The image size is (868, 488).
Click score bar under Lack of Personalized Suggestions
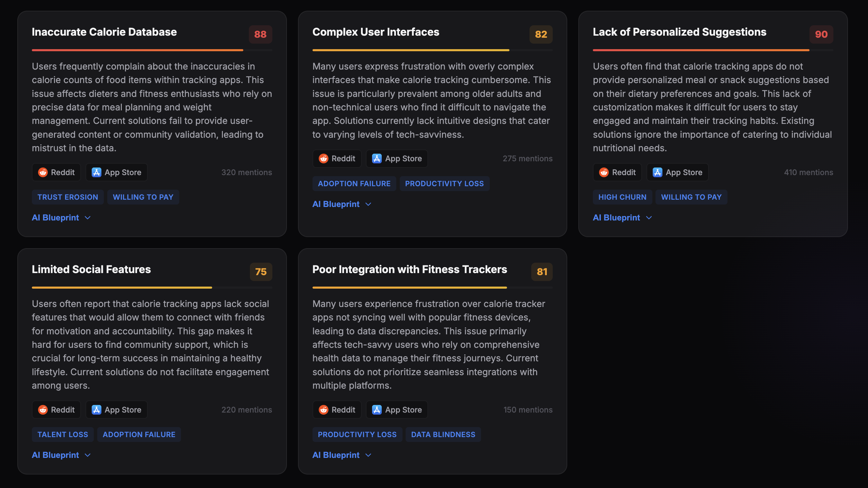point(701,50)
